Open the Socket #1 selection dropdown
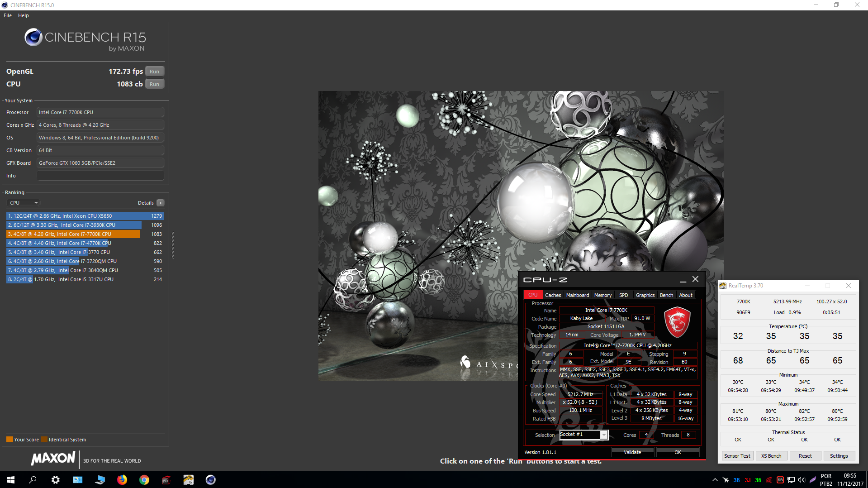Image resolution: width=868 pixels, height=488 pixels. click(x=583, y=435)
